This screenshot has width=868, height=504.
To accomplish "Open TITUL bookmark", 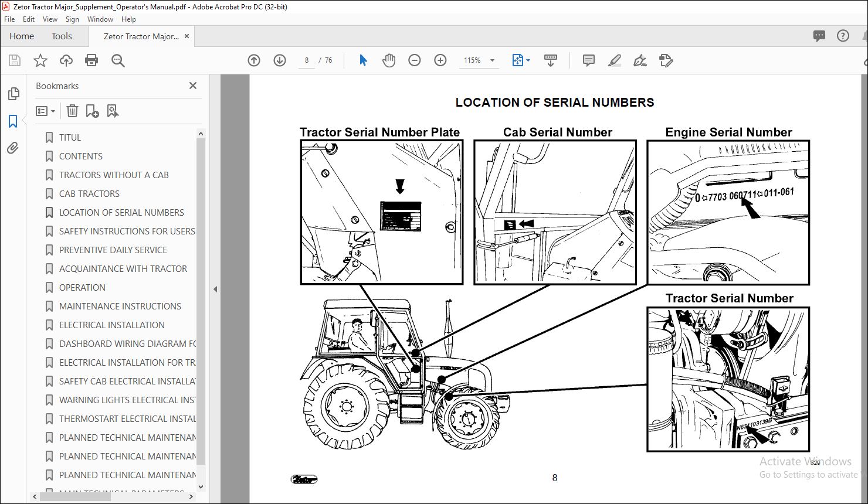I will tap(70, 137).
